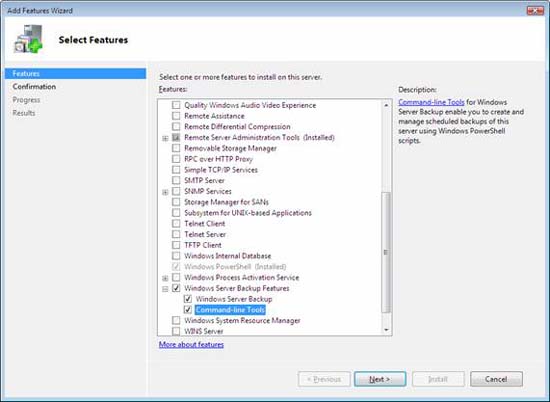
Task: Check Quality Windows Audio Video Experience
Action: click(176, 105)
